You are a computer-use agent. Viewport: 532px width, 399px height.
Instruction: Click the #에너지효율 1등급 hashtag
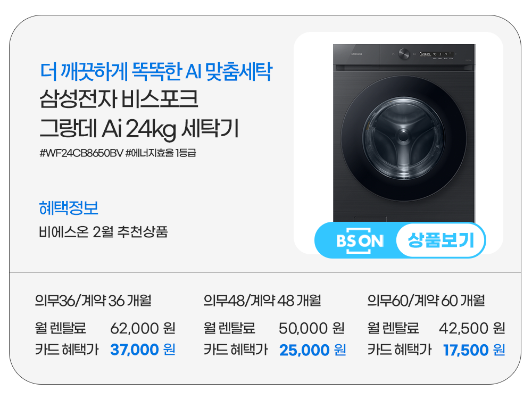[x=165, y=153]
